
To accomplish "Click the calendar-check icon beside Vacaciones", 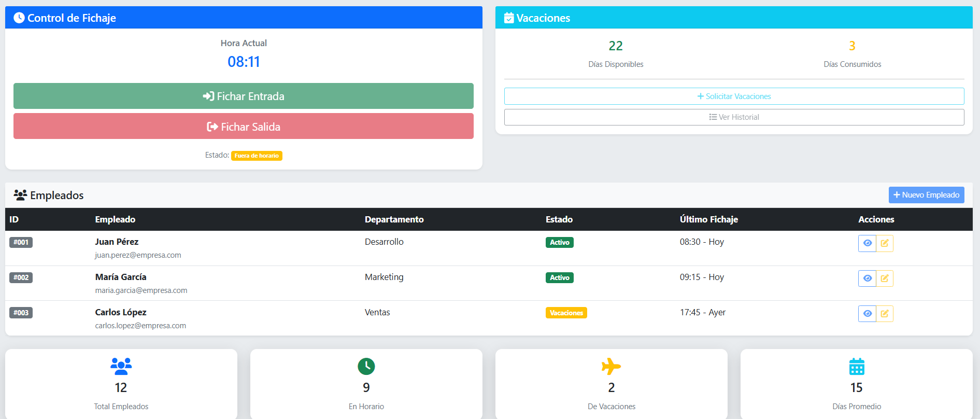I will click(509, 18).
